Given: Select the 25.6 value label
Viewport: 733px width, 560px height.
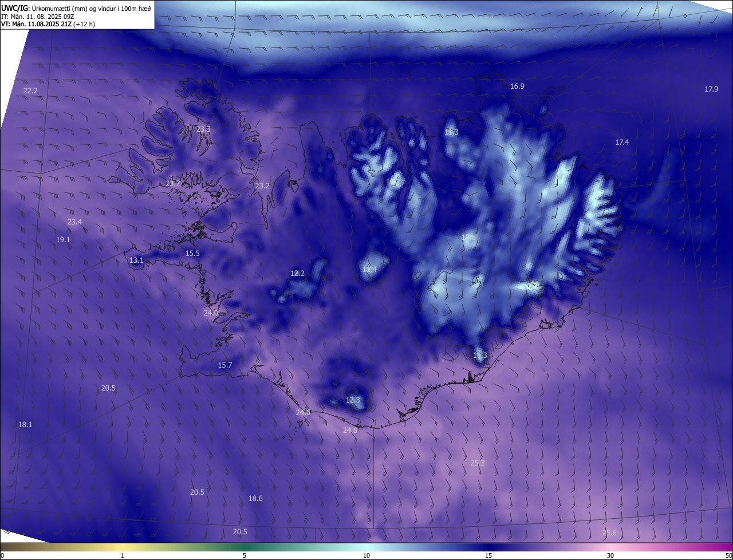Looking at the screenshot, I should [x=609, y=533].
